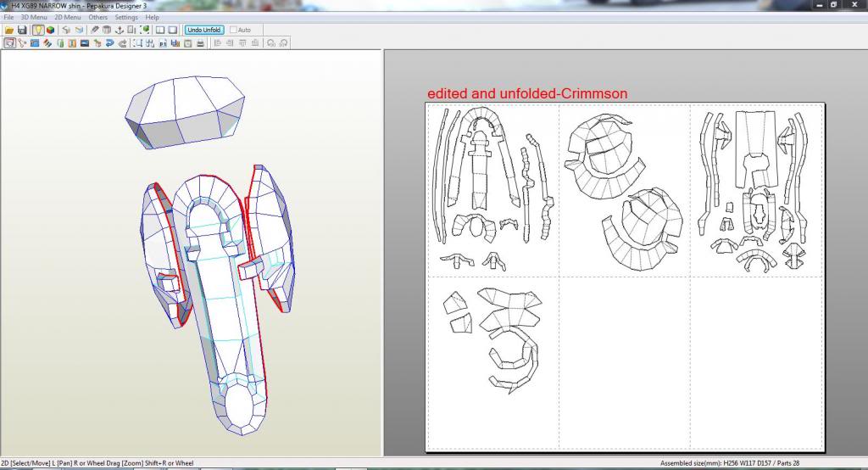Click the green cylinder icon in second toolbar
This screenshot has width=868, height=470.
(x=60, y=43)
